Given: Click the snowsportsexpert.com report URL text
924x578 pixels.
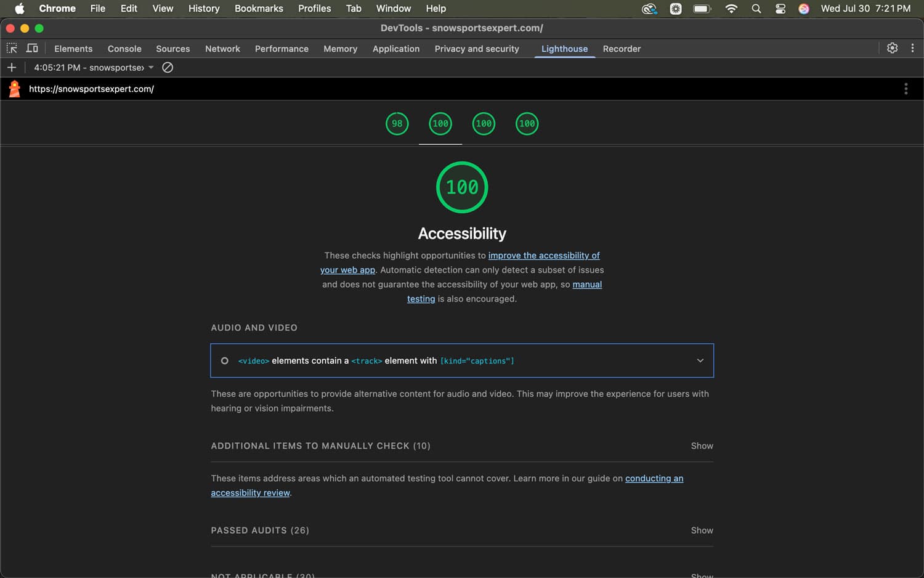Looking at the screenshot, I should tap(91, 88).
